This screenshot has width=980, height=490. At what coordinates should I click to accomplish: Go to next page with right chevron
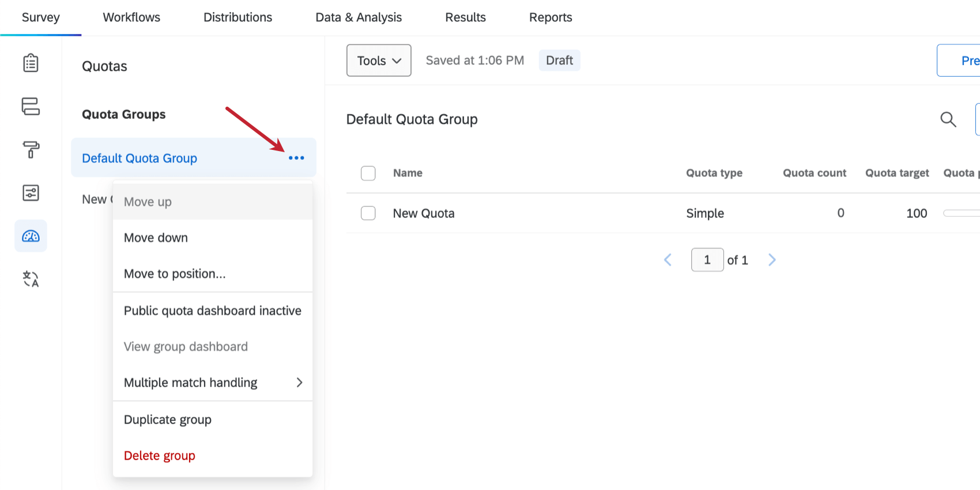coord(772,260)
